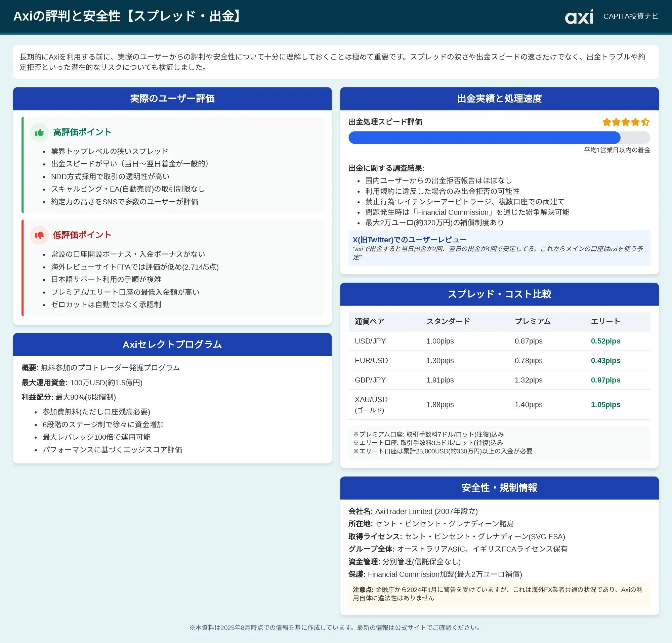The image size is (672, 643).
Task: Click the page title Axiの評判と安全性
Action: 127,16
